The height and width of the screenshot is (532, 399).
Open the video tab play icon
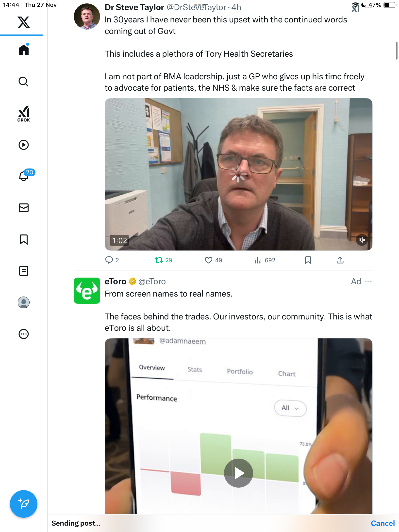[24, 145]
